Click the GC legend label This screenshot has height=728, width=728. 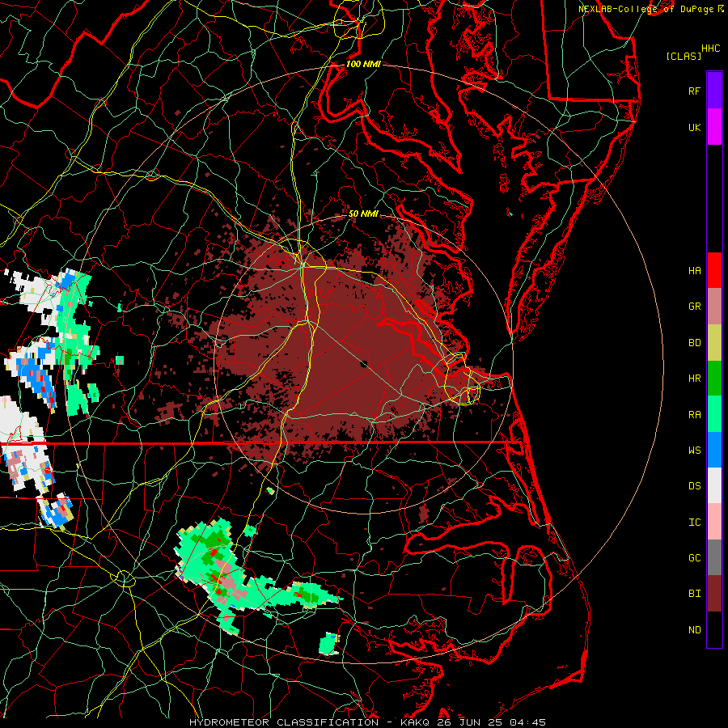point(694,558)
